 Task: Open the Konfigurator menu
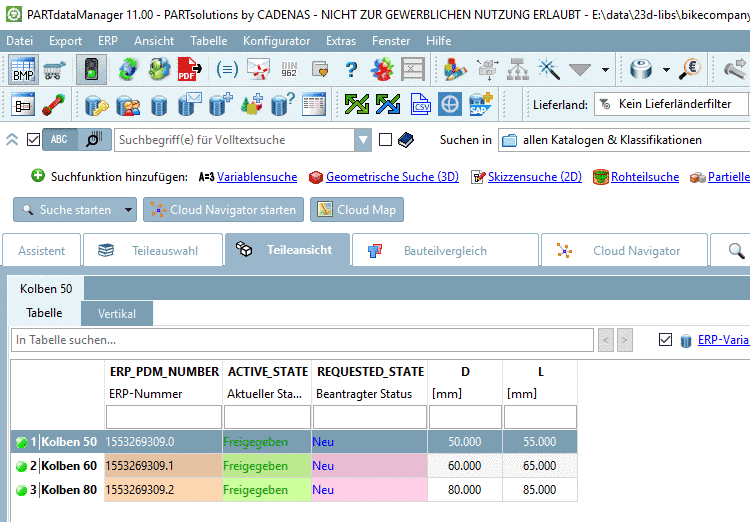276,41
